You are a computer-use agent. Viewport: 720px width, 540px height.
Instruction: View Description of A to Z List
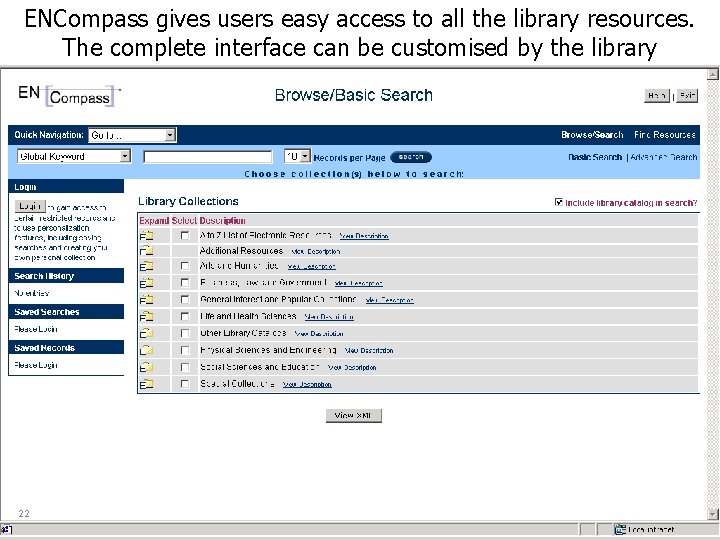click(x=364, y=236)
